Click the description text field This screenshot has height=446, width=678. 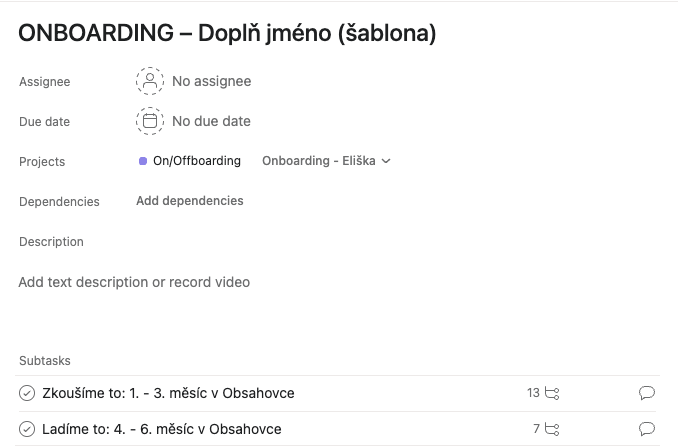click(134, 282)
